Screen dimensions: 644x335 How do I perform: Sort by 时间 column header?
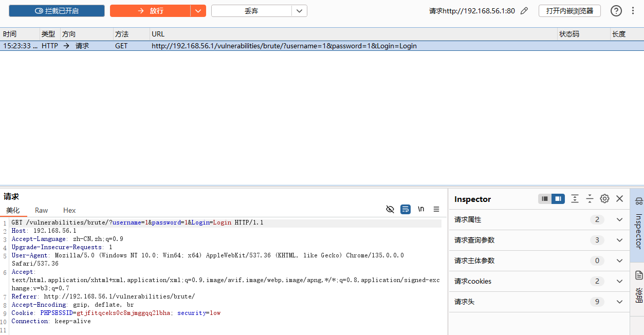tap(20, 34)
